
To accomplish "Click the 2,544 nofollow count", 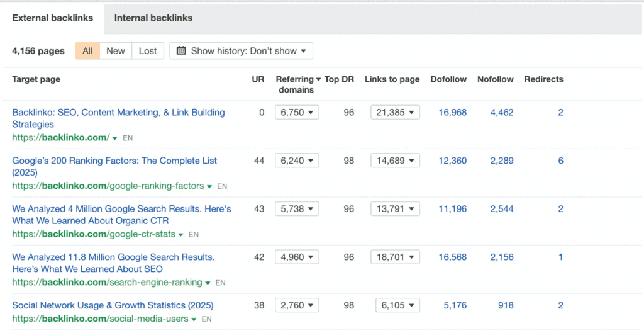I will click(x=502, y=209).
